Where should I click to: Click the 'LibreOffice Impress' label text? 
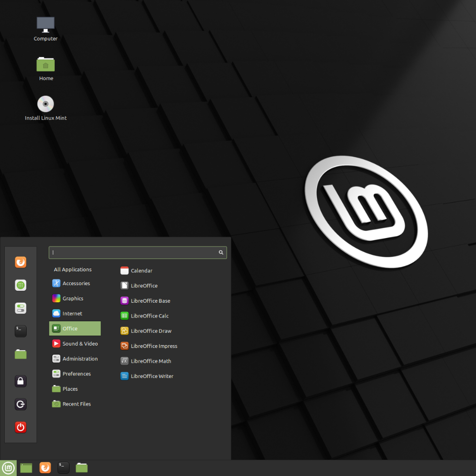click(154, 346)
